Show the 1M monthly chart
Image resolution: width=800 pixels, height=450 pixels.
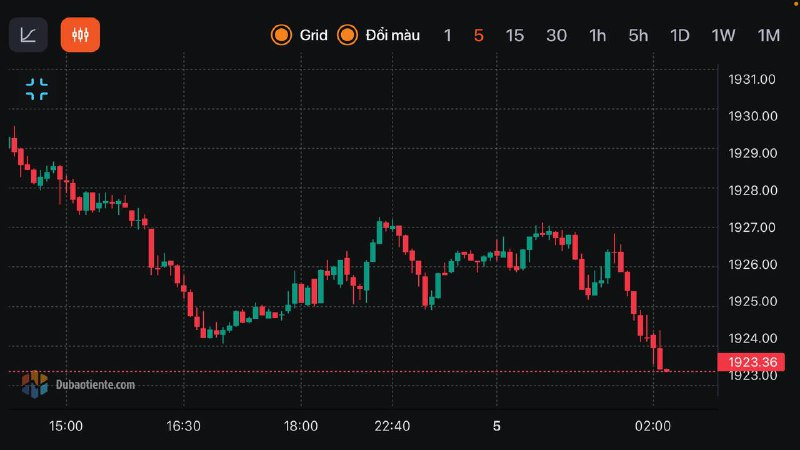768,35
